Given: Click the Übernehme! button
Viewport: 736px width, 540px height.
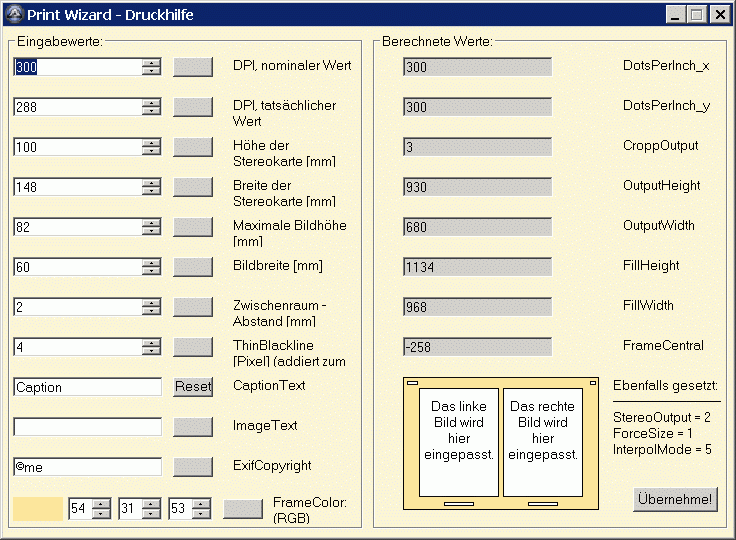Looking at the screenshot, I should click(x=675, y=499).
